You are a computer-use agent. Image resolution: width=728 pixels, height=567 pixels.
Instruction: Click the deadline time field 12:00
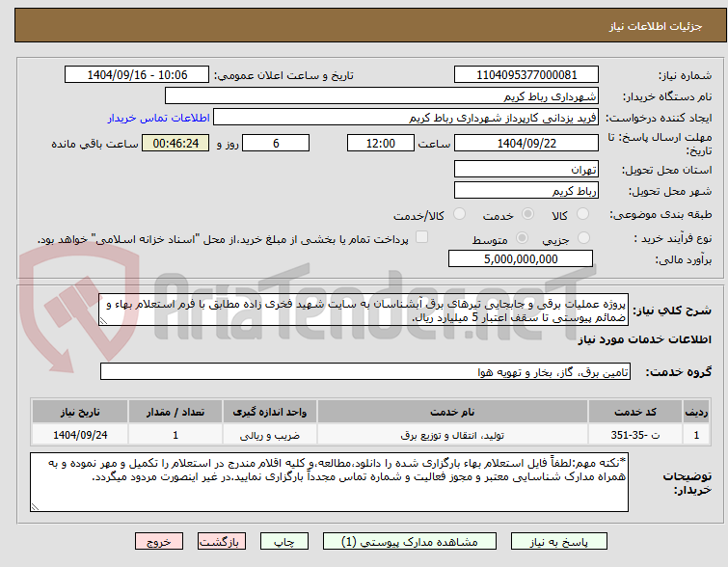click(x=381, y=143)
